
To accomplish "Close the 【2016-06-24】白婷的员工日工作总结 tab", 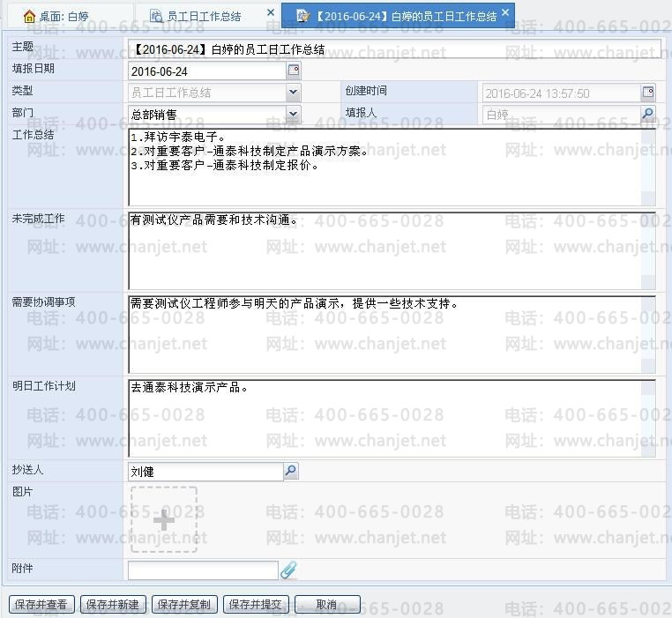I will 505,13.
